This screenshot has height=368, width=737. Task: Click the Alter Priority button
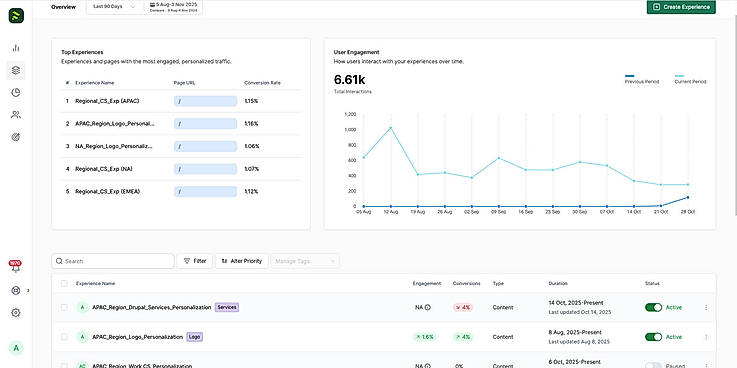point(242,261)
